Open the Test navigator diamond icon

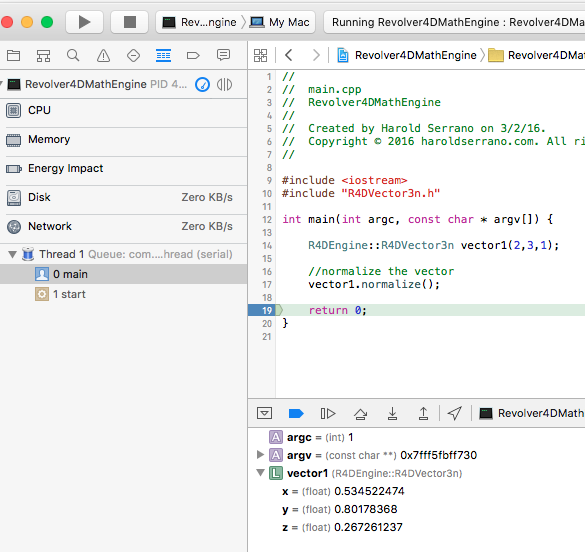coord(133,56)
